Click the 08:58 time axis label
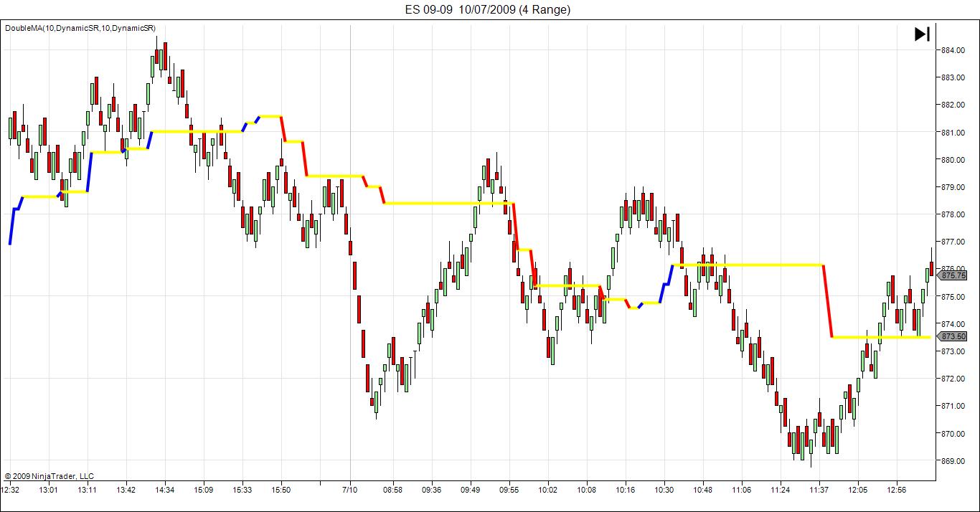The height and width of the screenshot is (512, 980). [393, 490]
